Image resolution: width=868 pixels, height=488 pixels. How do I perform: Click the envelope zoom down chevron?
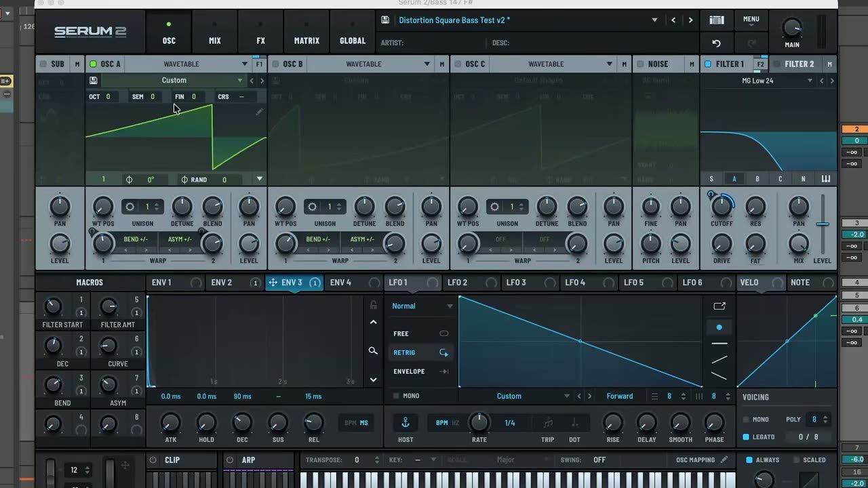click(373, 380)
